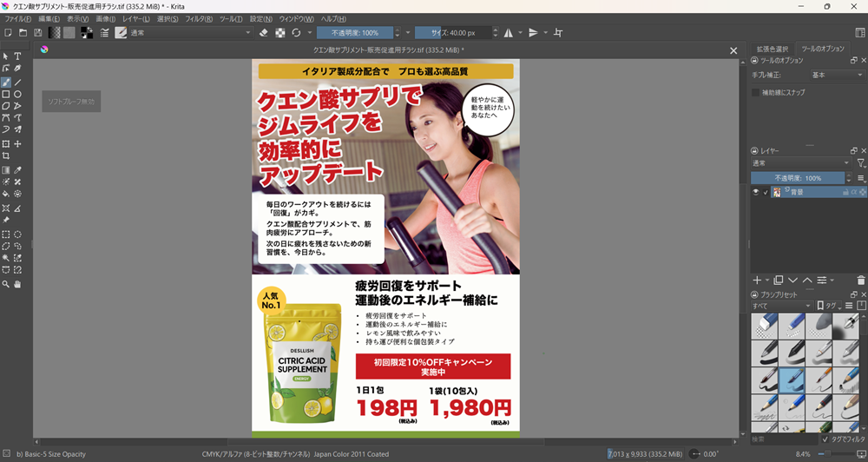Viewport: 868px width, 462px height.
Task: Click the wrap-around mode toolbar icon
Action: coord(558,33)
